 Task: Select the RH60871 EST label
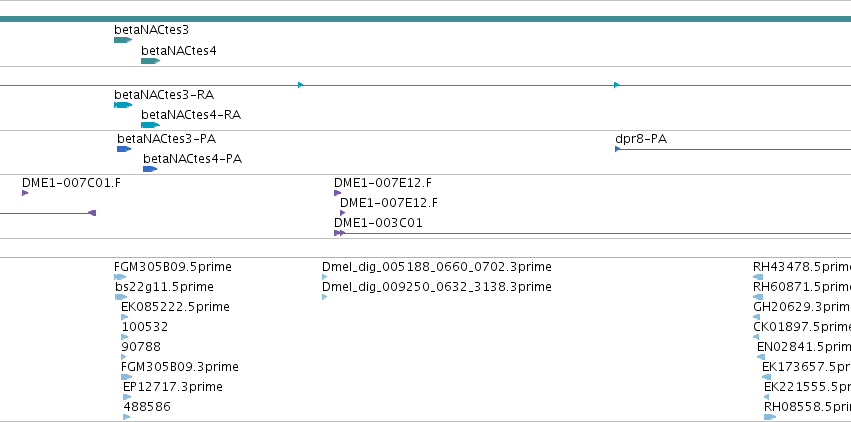click(802, 287)
